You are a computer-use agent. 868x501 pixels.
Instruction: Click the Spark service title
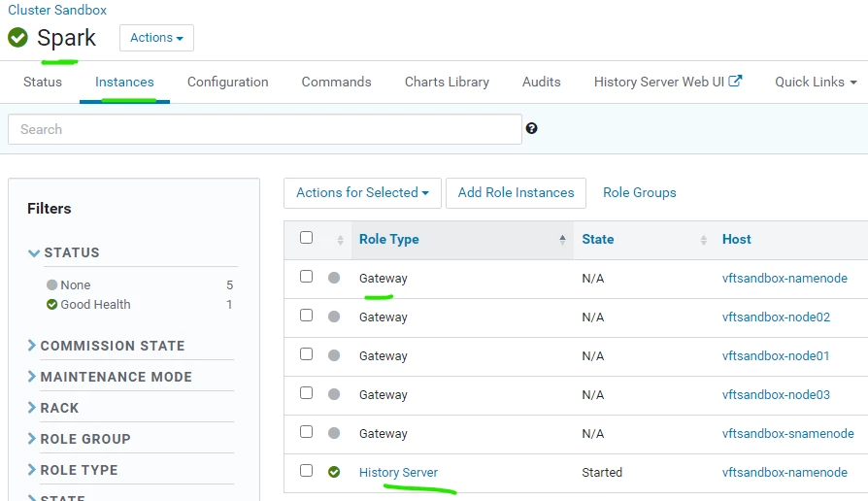point(66,38)
